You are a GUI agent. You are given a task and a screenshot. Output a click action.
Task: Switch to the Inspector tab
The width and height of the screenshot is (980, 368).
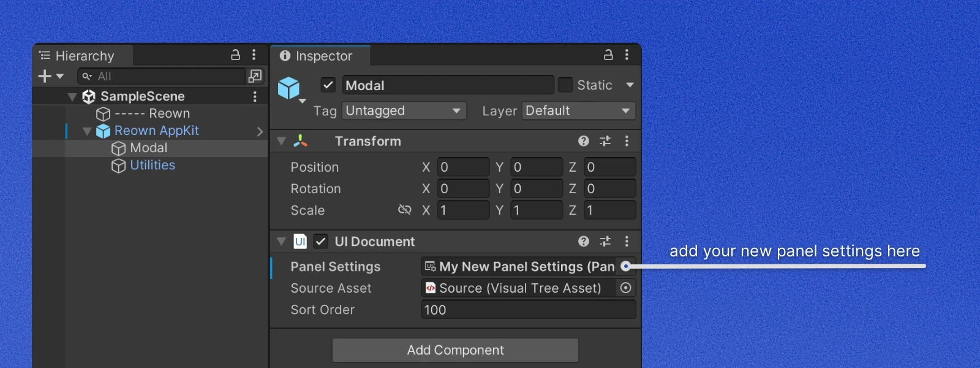(x=320, y=56)
